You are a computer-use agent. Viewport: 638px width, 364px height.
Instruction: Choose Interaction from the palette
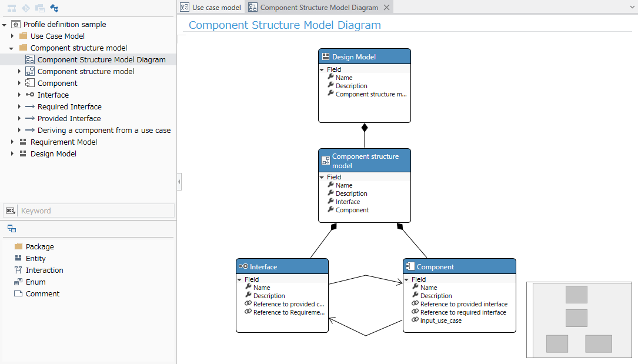click(x=44, y=270)
